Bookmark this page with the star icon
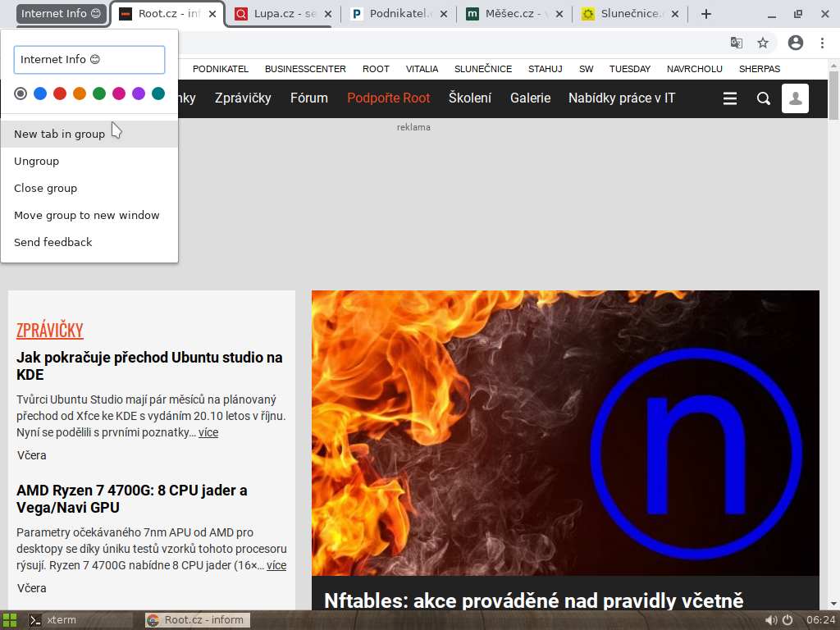840x630 pixels. 763,43
